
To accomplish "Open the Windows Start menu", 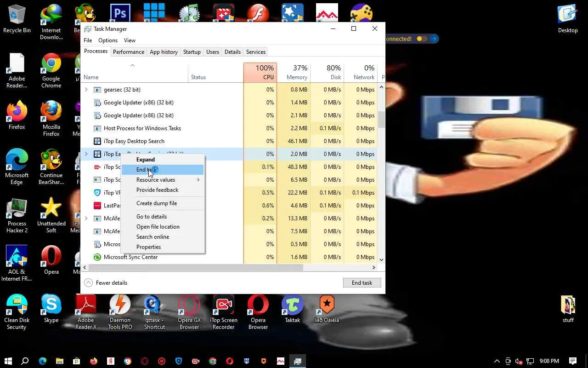I will tap(8, 361).
